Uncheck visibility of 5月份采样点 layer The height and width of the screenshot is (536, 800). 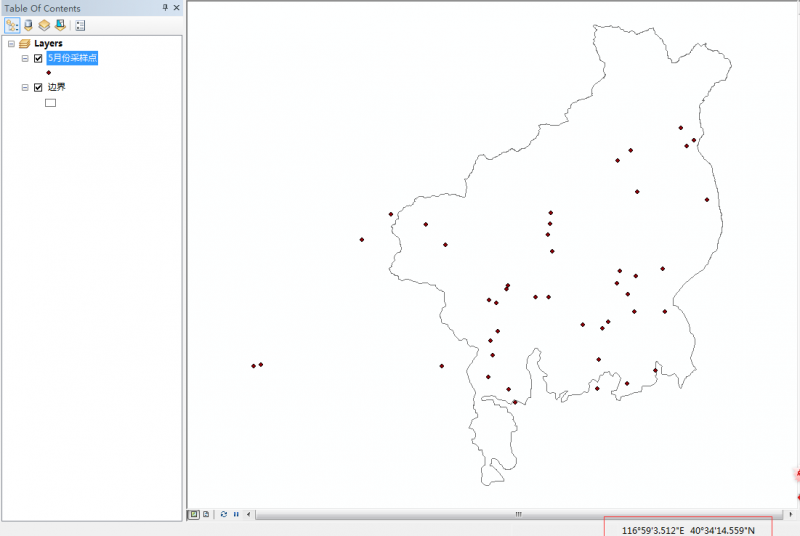coord(38,59)
